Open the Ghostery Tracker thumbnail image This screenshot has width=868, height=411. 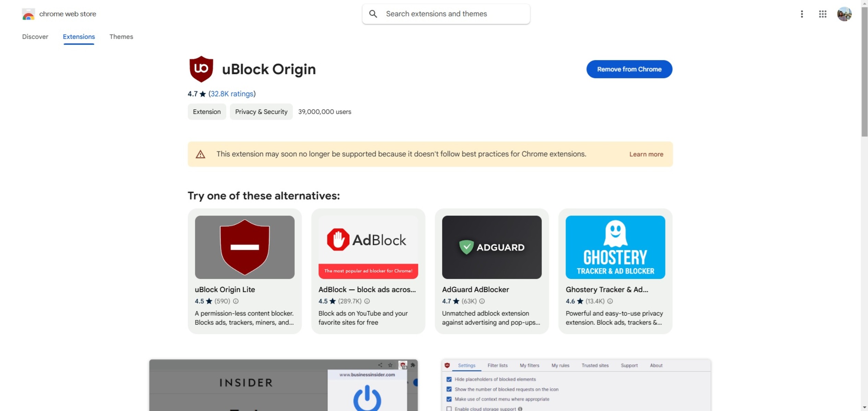pos(615,247)
